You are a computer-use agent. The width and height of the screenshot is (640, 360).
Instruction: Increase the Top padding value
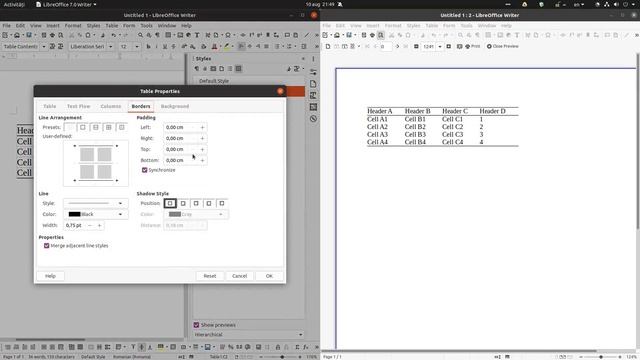(x=202, y=149)
